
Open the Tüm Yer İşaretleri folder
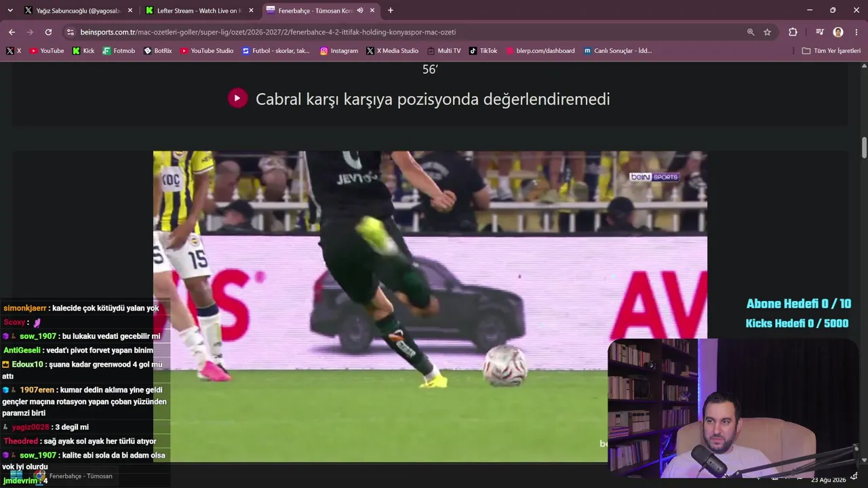tap(831, 51)
